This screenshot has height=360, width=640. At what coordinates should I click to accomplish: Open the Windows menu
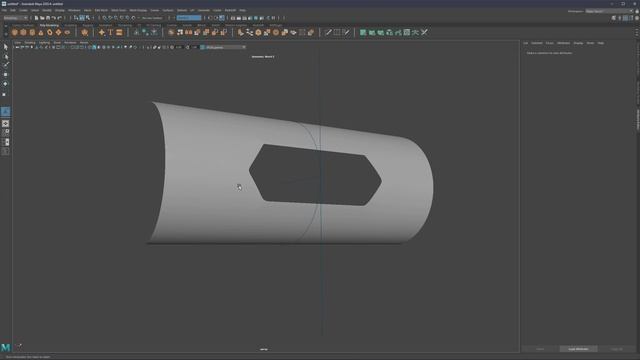pyautogui.click(x=74, y=10)
